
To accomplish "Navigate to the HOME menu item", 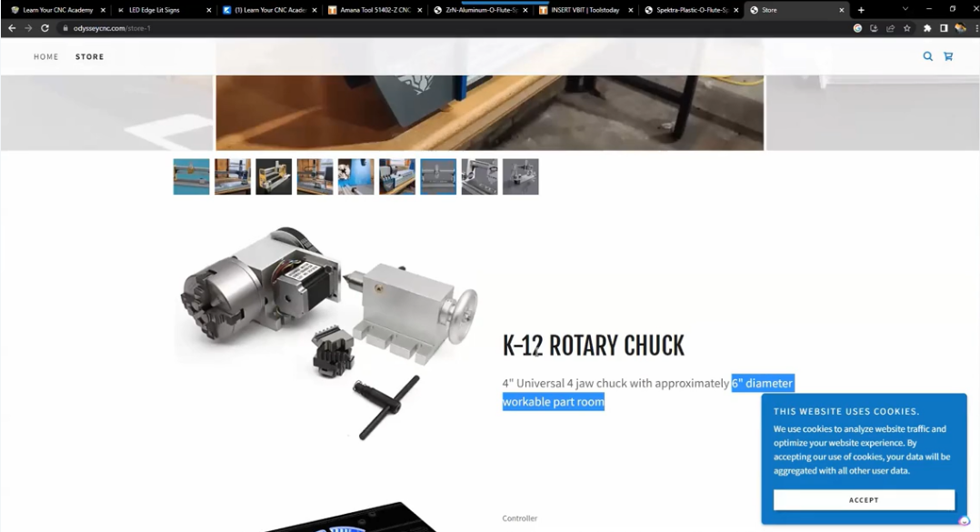I will click(x=45, y=56).
